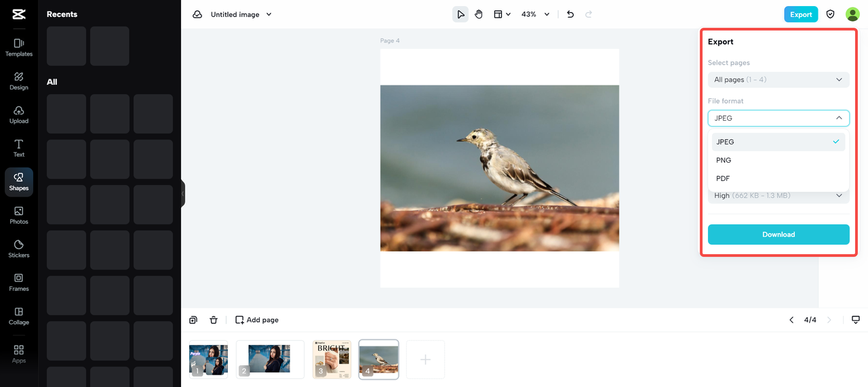Click the plus tile to add new page
868x387 pixels.
tap(425, 359)
